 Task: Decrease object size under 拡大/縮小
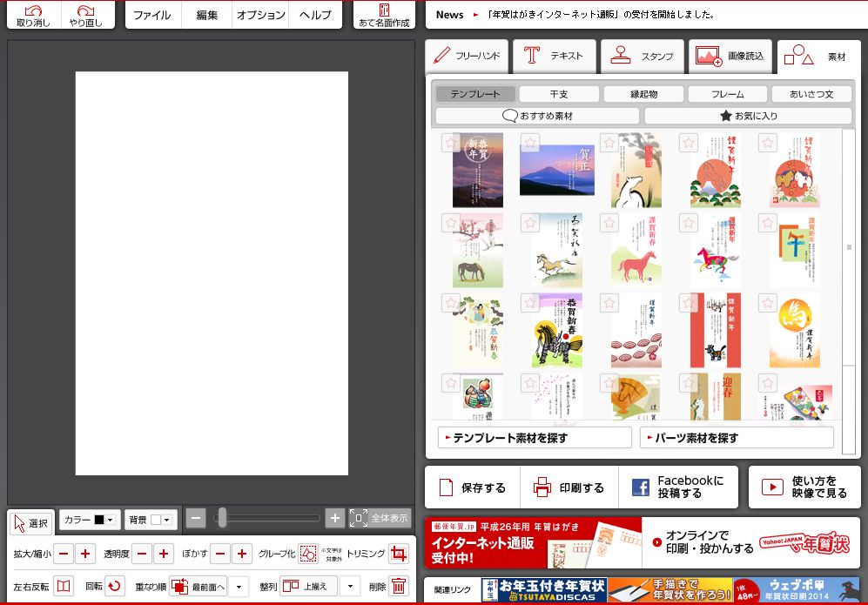point(64,554)
